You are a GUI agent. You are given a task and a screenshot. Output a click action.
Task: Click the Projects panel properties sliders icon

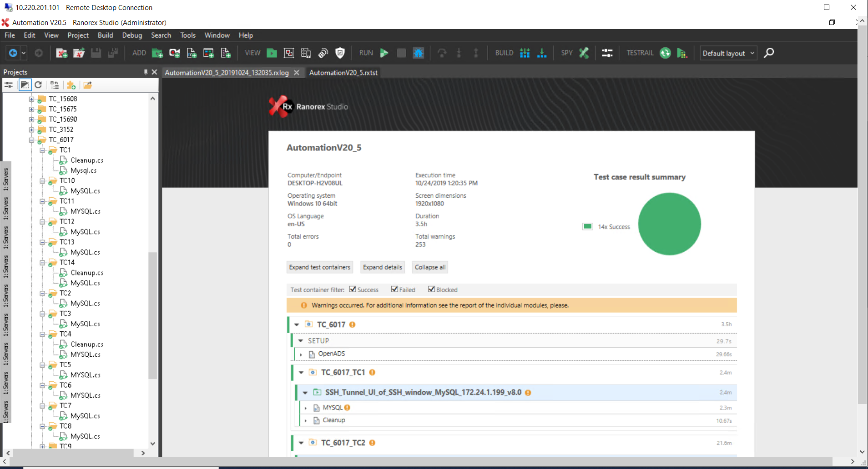coord(9,85)
